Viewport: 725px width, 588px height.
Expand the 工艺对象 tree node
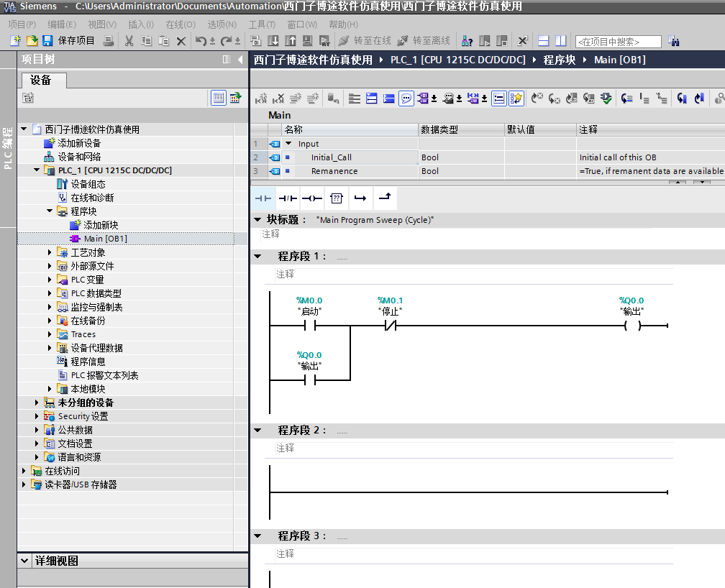pos(50,252)
